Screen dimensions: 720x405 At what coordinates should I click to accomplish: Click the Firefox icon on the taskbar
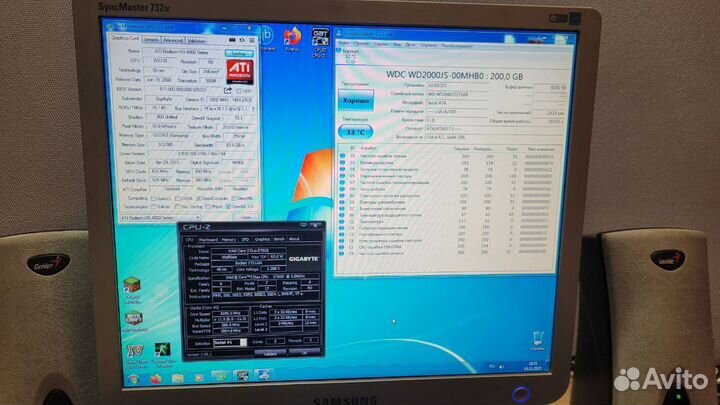coord(156,379)
